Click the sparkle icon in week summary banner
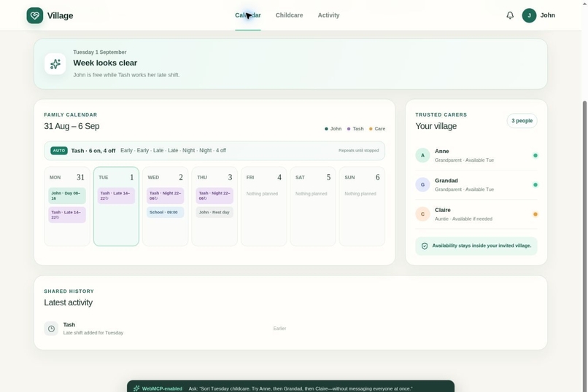This screenshot has height=392, width=588. [55, 64]
